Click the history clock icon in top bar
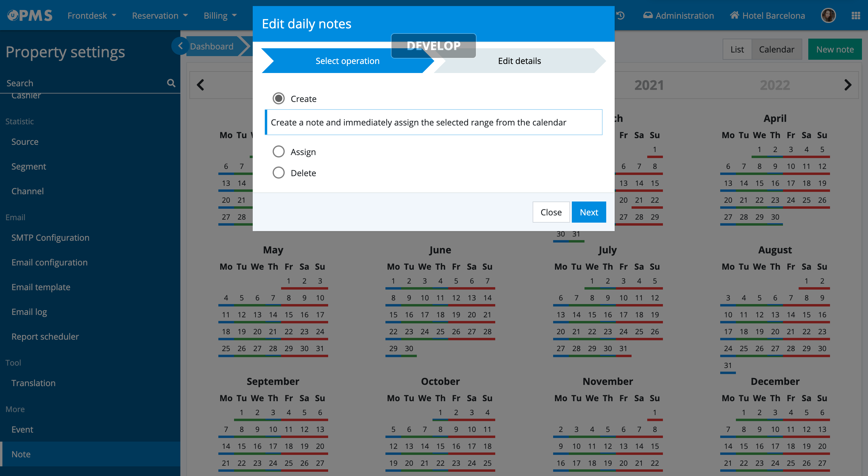Screen dimensions: 868x476 pos(620,15)
